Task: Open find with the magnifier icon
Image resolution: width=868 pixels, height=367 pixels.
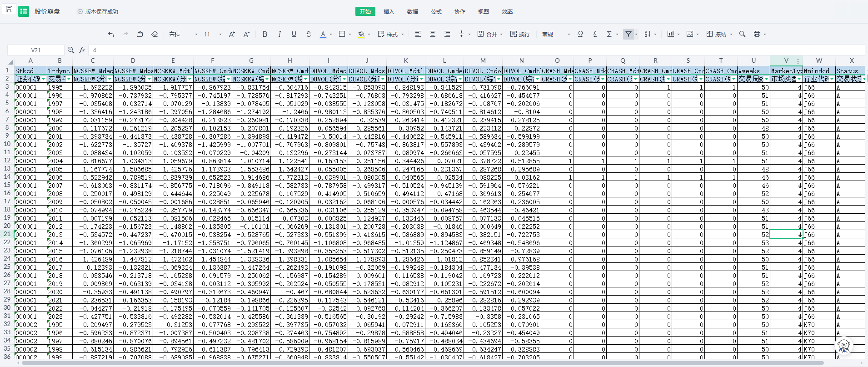Action: coord(742,34)
